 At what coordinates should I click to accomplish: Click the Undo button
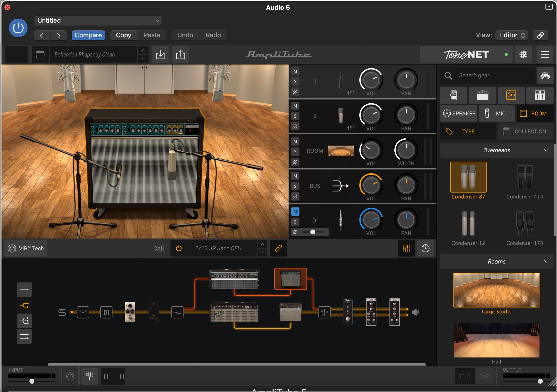(x=185, y=35)
